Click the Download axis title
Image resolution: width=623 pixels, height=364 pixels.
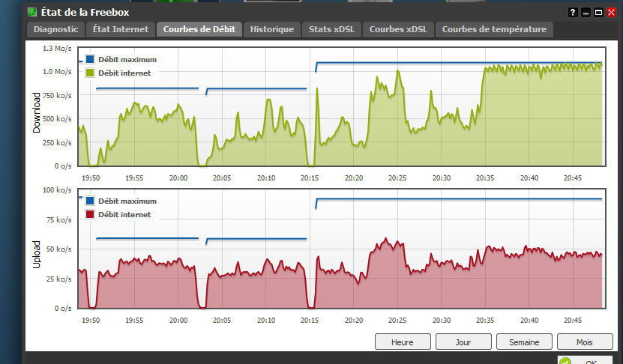point(37,112)
